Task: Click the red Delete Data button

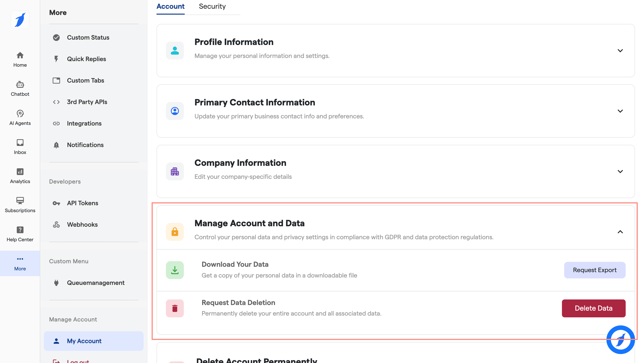Action: (x=593, y=308)
